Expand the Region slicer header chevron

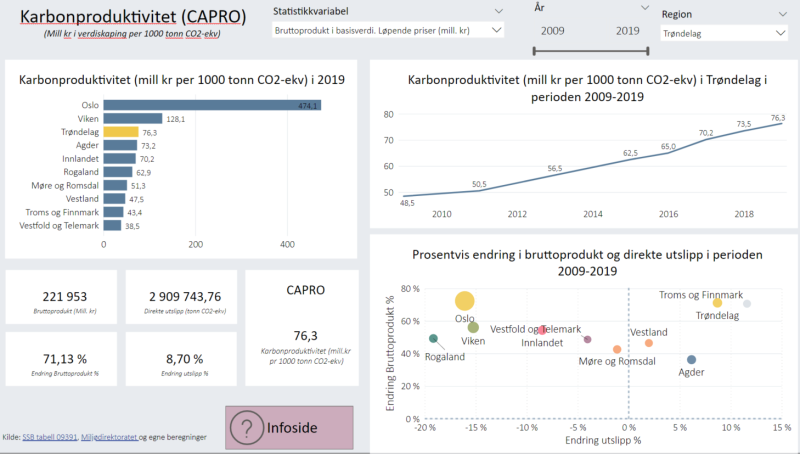[783, 14]
